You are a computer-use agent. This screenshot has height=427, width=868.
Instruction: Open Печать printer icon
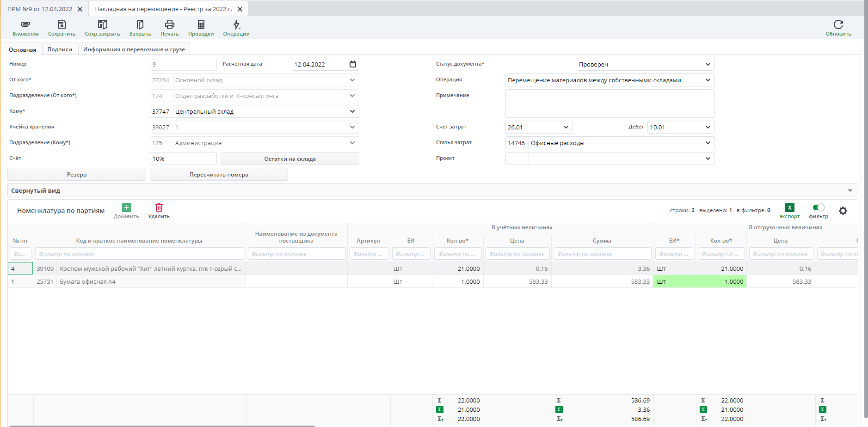(169, 24)
